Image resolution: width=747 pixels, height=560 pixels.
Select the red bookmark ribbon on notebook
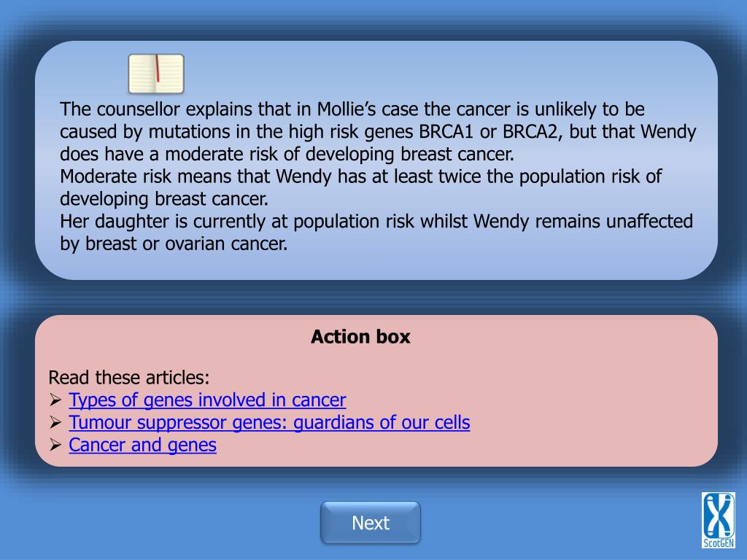tap(158, 68)
